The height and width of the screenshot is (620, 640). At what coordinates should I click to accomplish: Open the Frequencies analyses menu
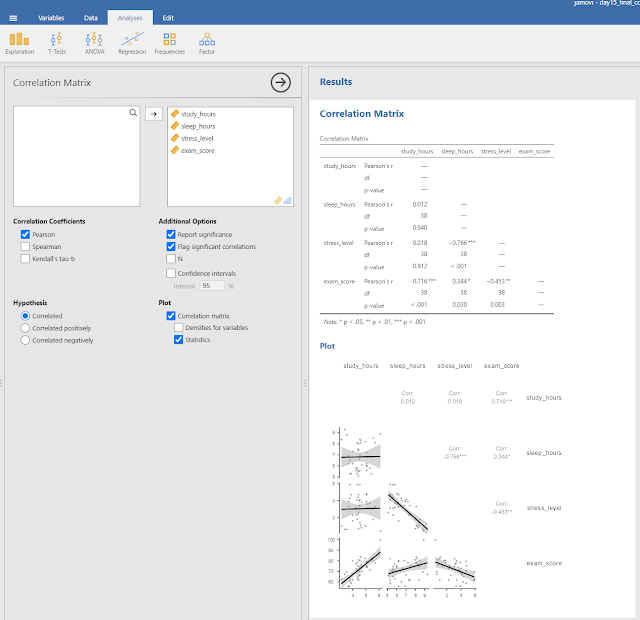click(169, 43)
